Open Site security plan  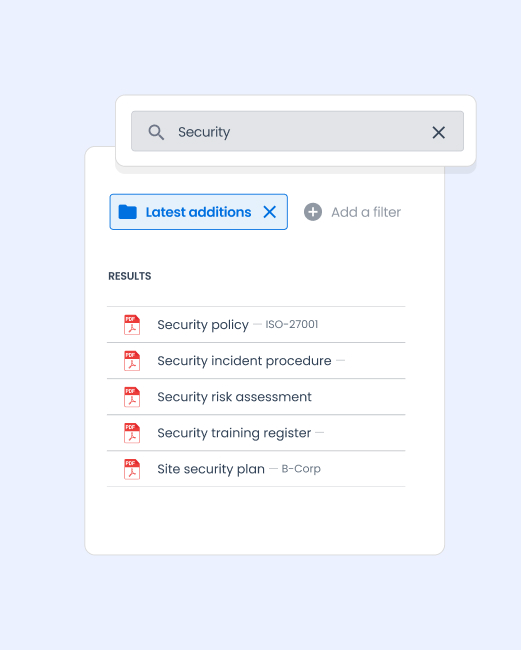point(211,469)
